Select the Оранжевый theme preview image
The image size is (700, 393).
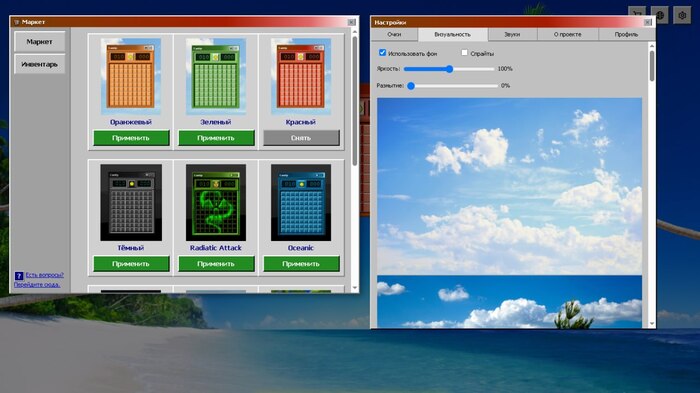click(x=130, y=76)
